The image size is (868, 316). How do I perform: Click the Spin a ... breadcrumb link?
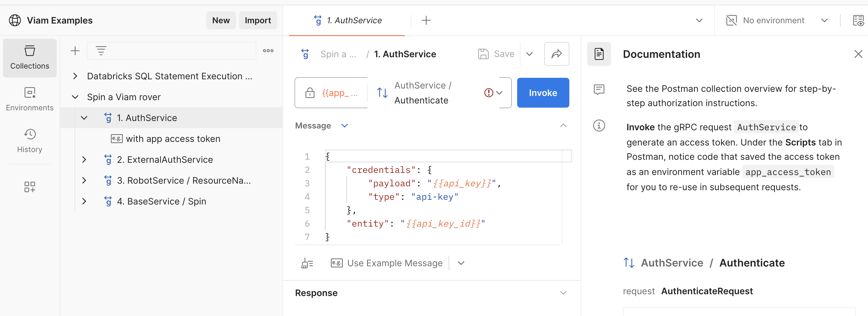(338, 54)
